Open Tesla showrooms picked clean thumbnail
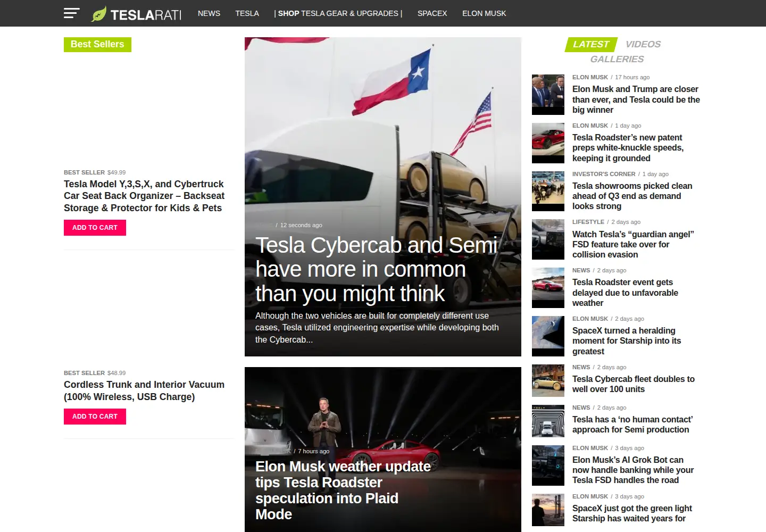Image resolution: width=766 pixels, height=532 pixels. pos(548,192)
